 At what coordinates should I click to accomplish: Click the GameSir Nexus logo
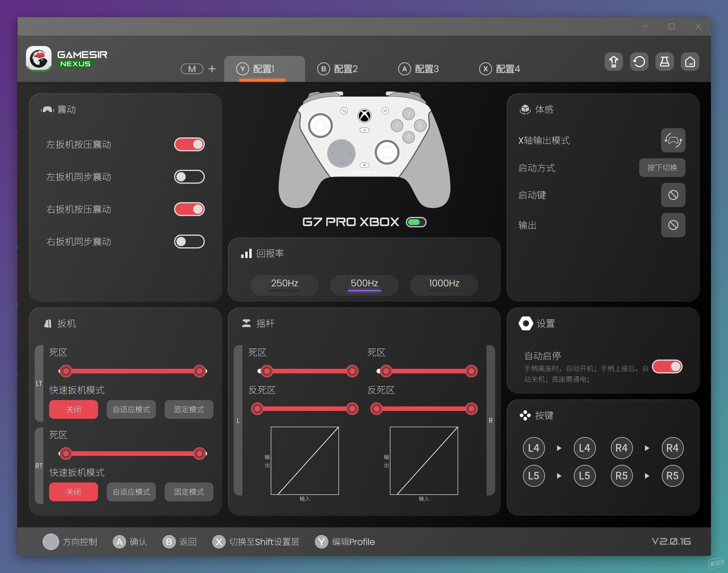coord(67,59)
